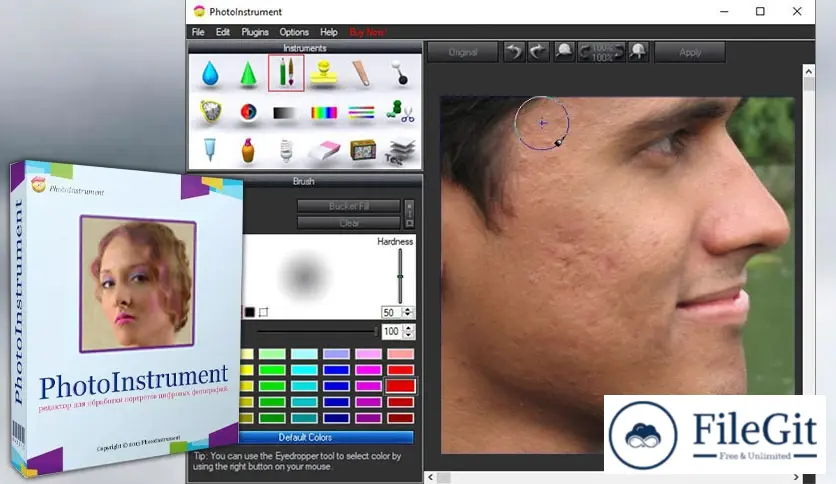Click the horizontal brush slider beside 100

coord(317,332)
